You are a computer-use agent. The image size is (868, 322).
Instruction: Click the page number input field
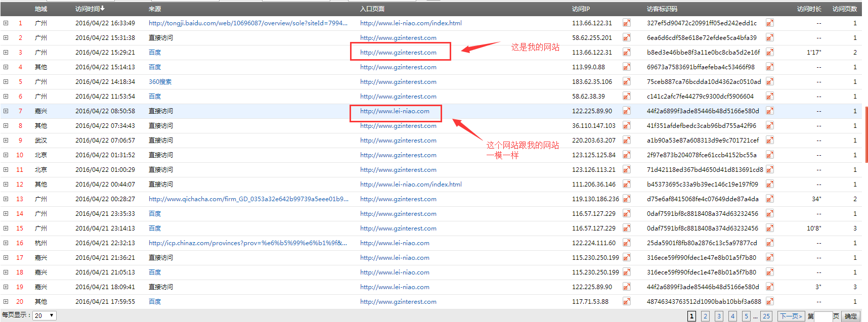[823, 316]
